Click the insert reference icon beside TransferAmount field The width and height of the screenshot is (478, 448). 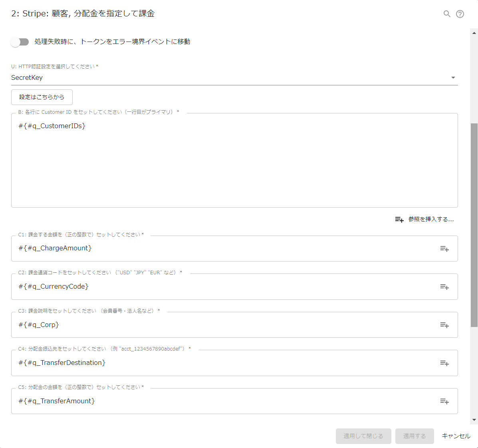tap(444, 401)
